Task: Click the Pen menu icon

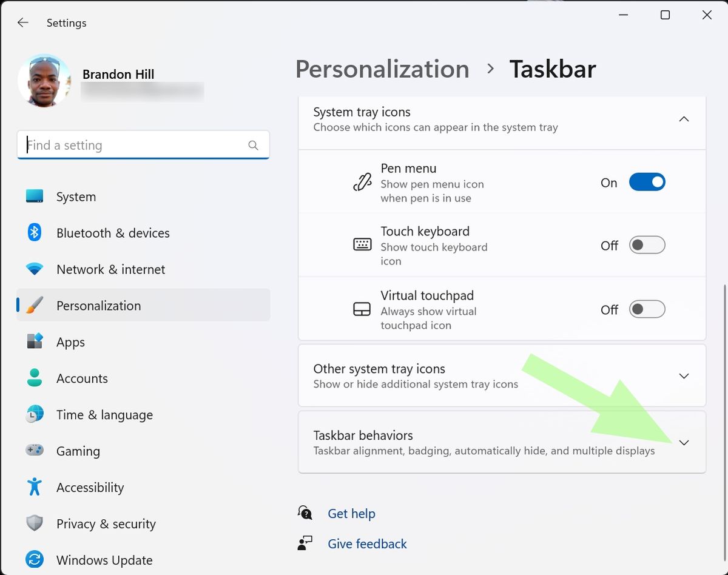Action: [362, 182]
